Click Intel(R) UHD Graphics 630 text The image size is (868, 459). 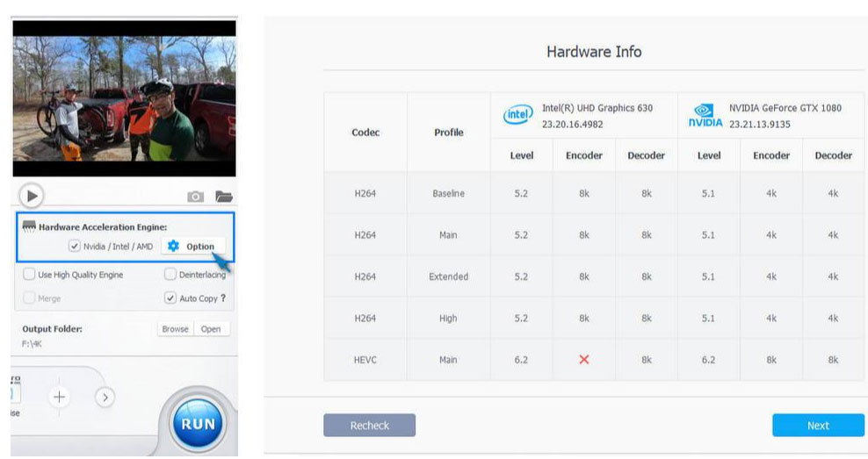tap(597, 108)
